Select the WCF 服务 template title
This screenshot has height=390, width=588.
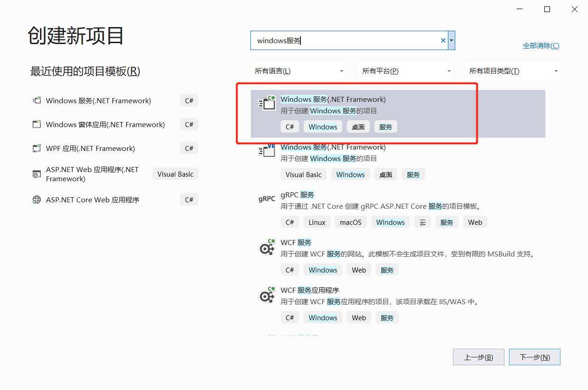click(296, 242)
